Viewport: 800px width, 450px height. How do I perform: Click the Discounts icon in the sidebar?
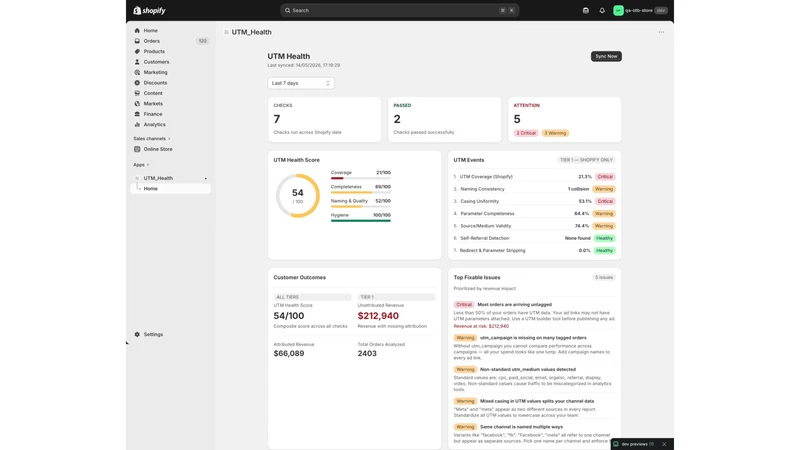(x=137, y=83)
